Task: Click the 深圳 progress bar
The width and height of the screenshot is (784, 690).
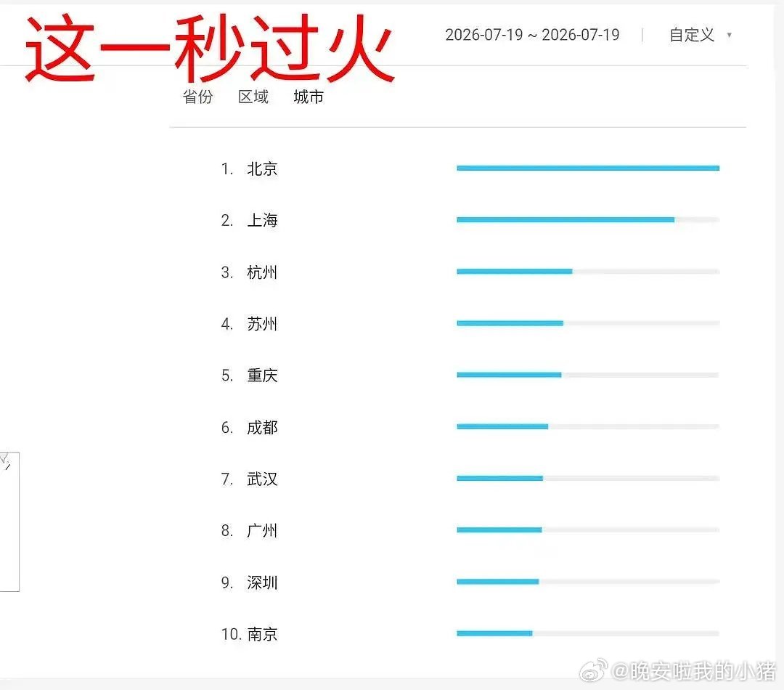Action: click(x=588, y=582)
